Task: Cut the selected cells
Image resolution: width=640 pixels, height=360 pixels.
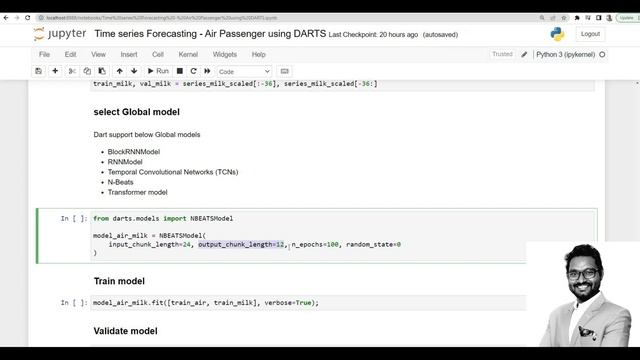Action: (x=72, y=71)
